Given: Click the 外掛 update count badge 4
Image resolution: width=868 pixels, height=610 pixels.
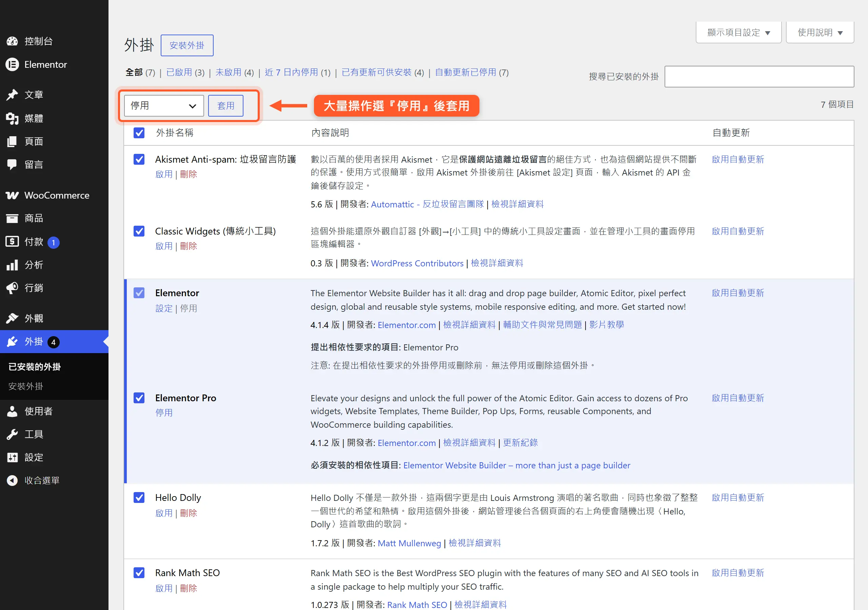Looking at the screenshot, I should [x=53, y=342].
